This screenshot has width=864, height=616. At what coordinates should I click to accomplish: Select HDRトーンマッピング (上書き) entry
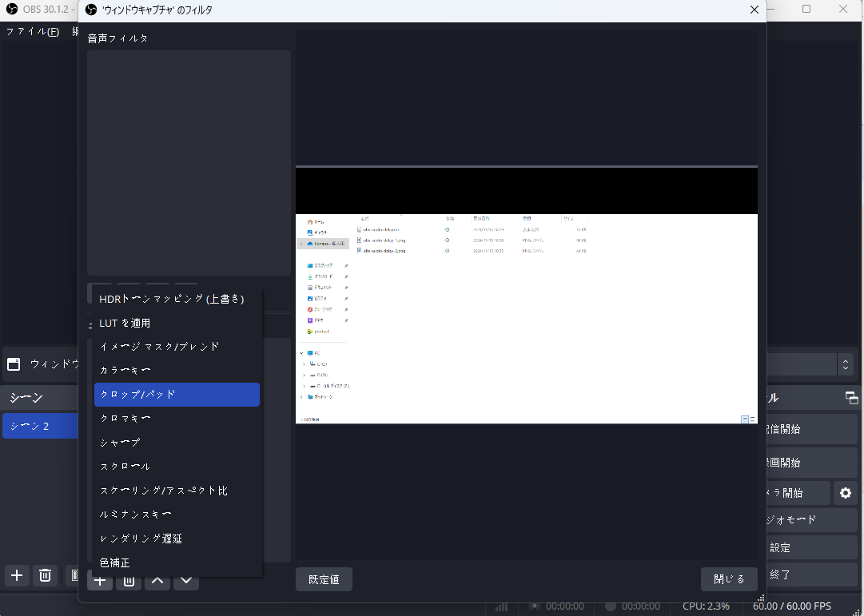pyautogui.click(x=177, y=299)
